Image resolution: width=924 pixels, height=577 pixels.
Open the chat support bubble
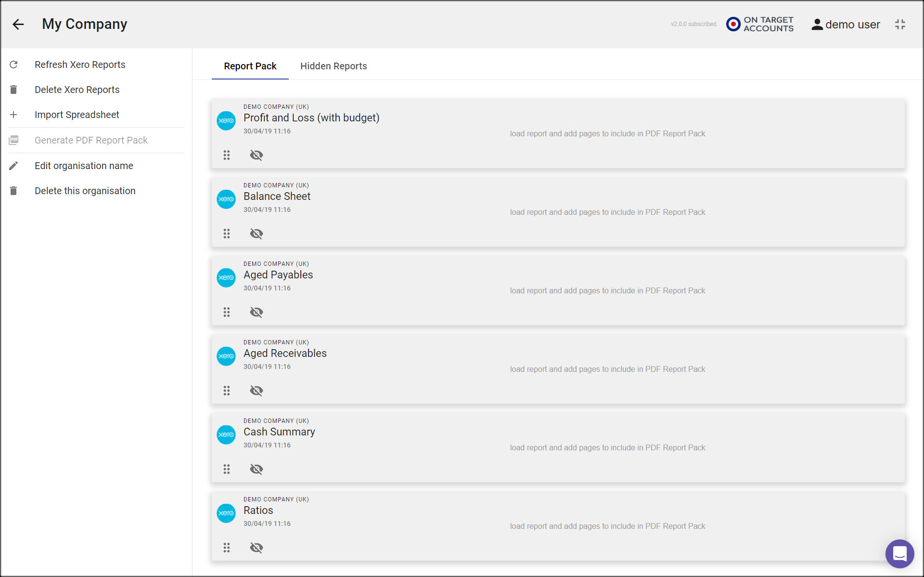[899, 553]
